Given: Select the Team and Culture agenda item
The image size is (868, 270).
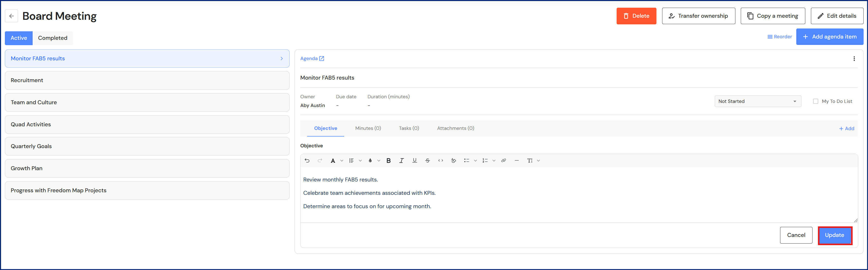Looking at the screenshot, I should pyautogui.click(x=147, y=102).
